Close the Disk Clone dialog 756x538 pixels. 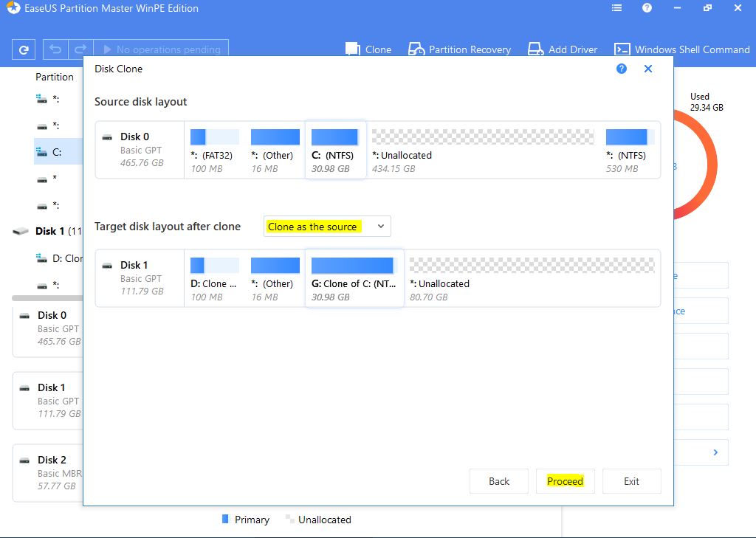[648, 69]
